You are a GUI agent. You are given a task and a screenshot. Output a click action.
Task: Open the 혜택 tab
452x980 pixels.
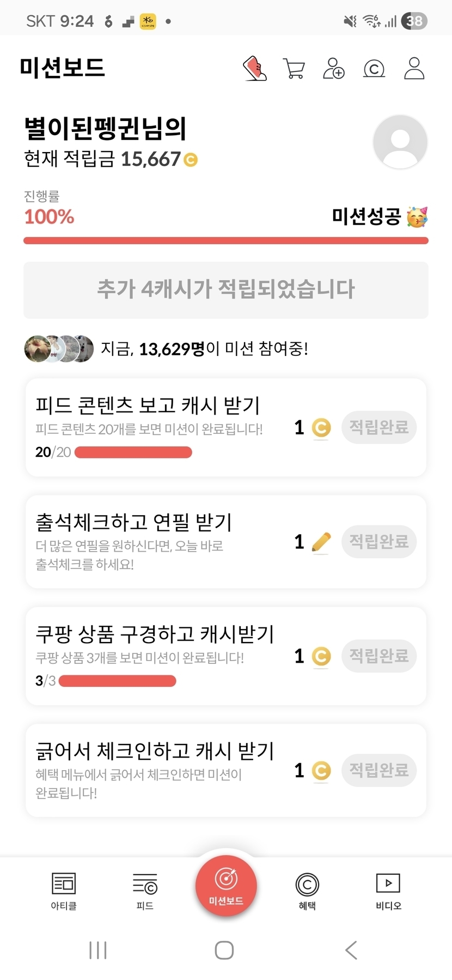tap(307, 891)
